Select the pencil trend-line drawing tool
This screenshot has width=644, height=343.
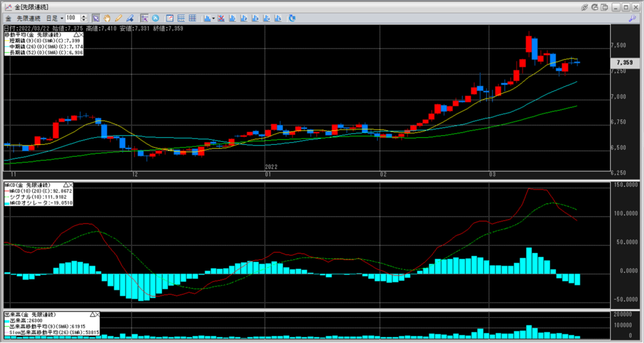coord(118,18)
